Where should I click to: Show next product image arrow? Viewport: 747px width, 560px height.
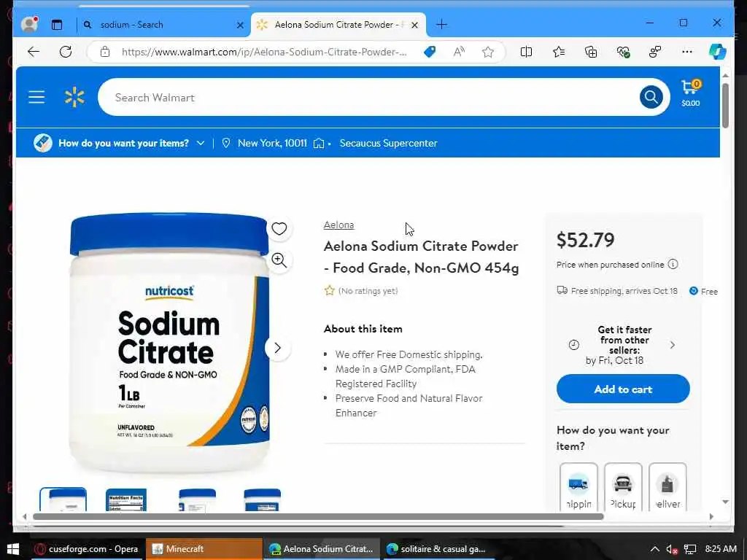click(278, 348)
